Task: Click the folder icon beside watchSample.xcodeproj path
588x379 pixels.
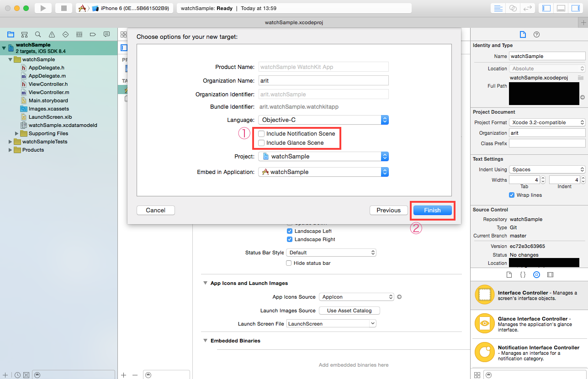Action: (x=581, y=78)
